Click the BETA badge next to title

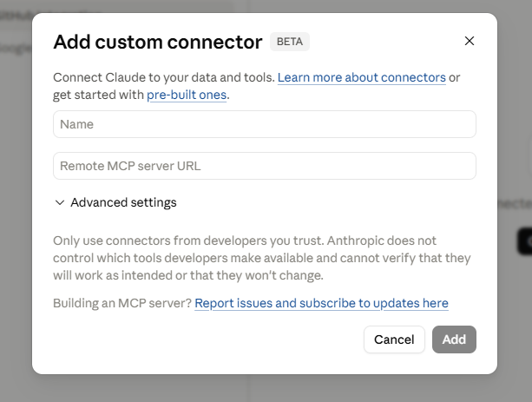[x=290, y=42]
